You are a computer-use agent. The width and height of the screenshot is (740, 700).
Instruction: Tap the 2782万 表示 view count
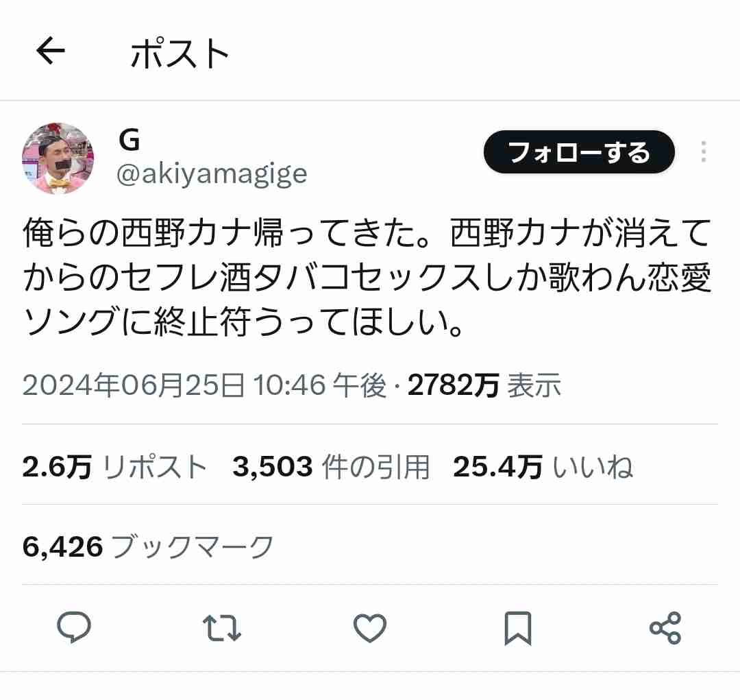point(484,385)
